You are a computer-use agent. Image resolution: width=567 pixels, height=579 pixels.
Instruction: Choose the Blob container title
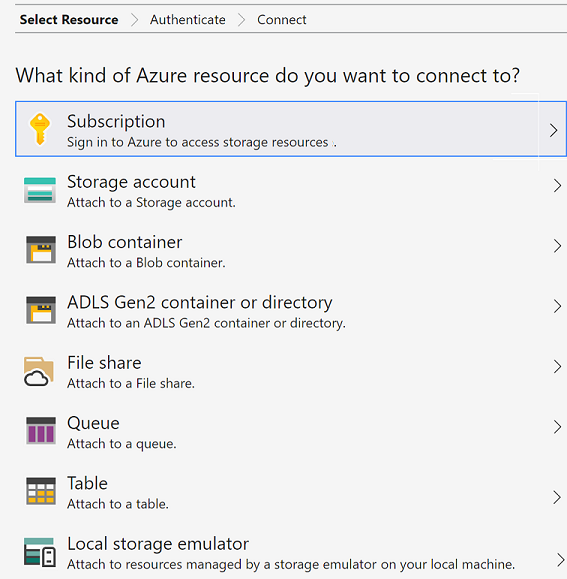point(124,242)
